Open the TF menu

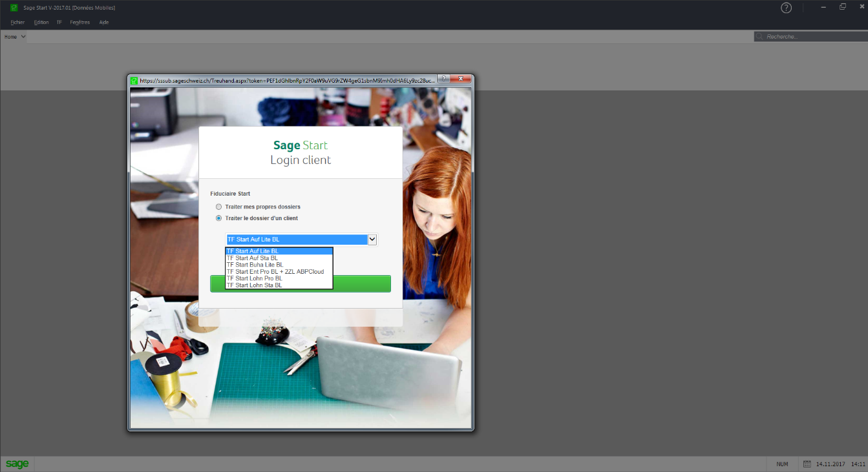pyautogui.click(x=59, y=22)
